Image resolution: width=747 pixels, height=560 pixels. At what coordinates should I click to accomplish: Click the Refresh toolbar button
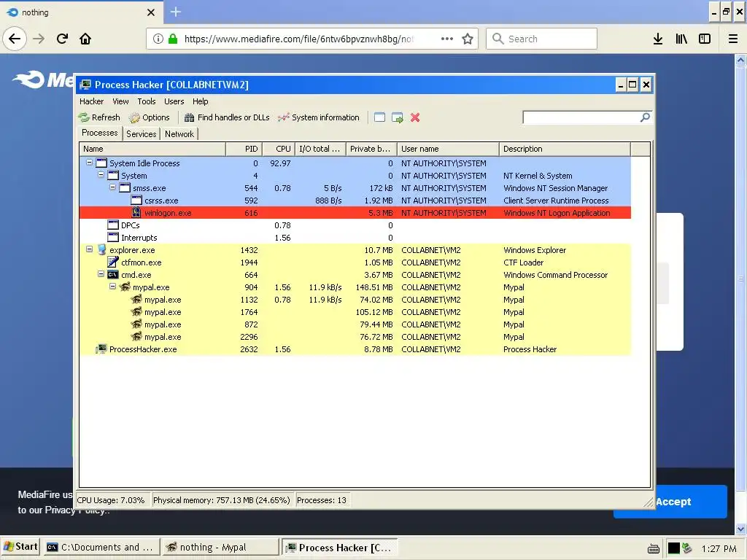click(x=99, y=117)
